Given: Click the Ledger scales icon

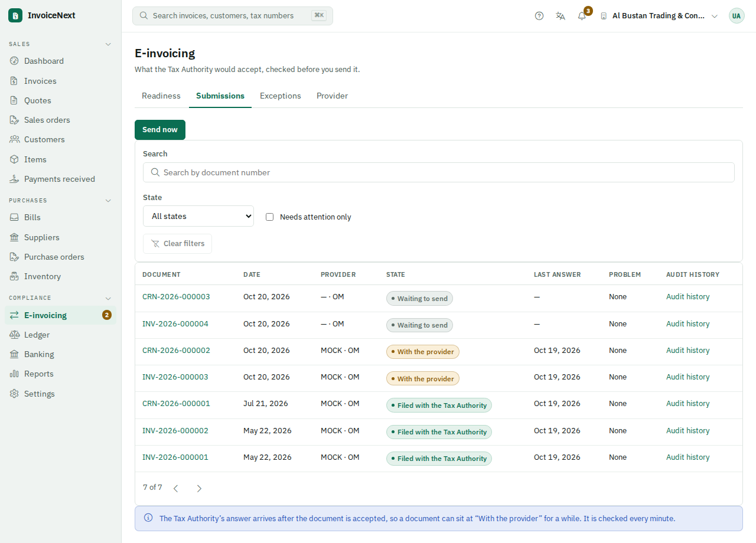Looking at the screenshot, I should pyautogui.click(x=14, y=335).
